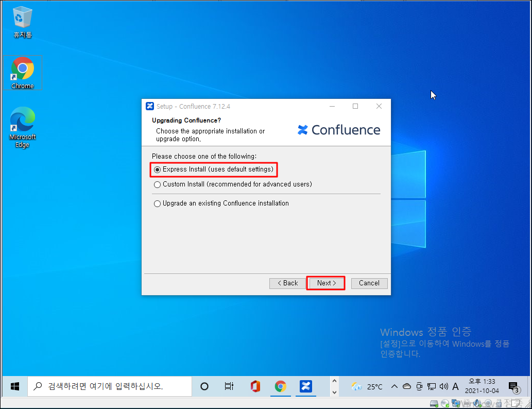532x409 pixels.
Task: Click the VM network adapter status icon
Action: [x=456, y=403]
